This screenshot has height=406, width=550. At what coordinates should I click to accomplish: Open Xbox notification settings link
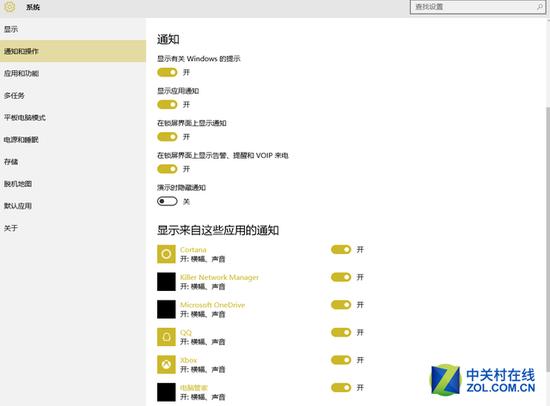(188, 360)
